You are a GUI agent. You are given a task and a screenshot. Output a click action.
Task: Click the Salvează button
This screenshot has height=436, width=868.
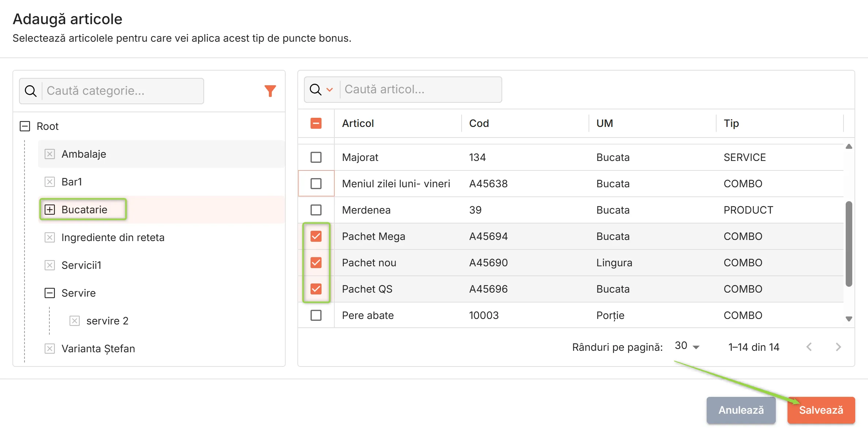pos(821,410)
